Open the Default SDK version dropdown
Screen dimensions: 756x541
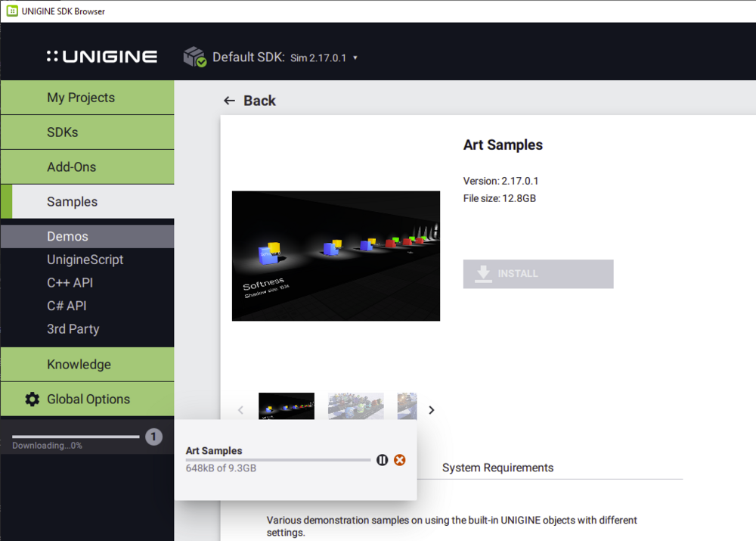[x=355, y=58]
